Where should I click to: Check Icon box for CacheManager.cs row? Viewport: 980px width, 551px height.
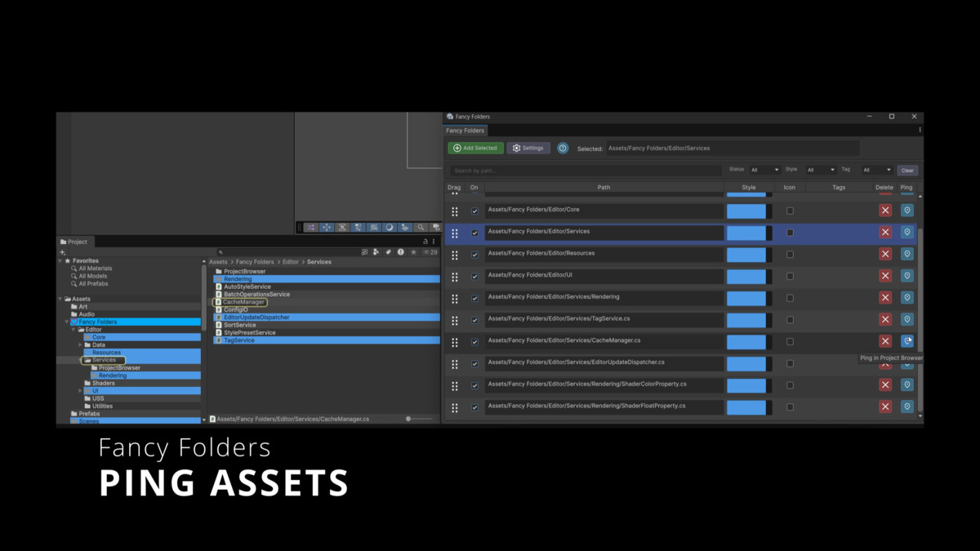tap(790, 341)
